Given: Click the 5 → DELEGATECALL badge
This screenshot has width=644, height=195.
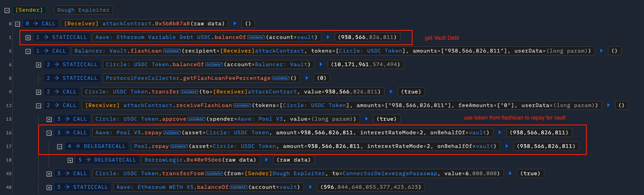Looking at the screenshot, I should (x=107, y=160).
